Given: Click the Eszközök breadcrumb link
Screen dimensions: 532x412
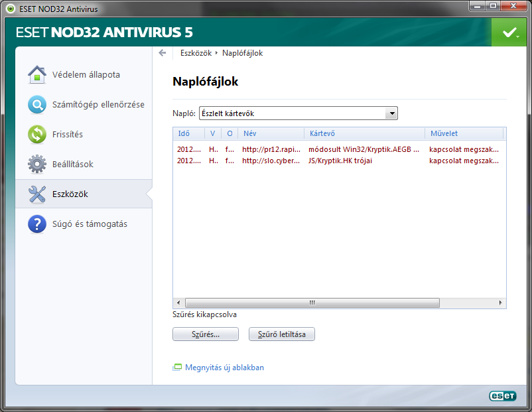Looking at the screenshot, I should point(196,53).
